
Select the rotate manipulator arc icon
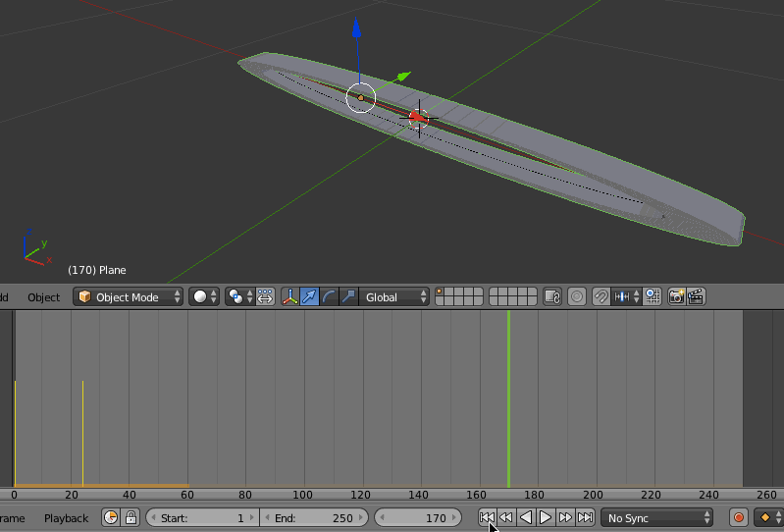329,297
